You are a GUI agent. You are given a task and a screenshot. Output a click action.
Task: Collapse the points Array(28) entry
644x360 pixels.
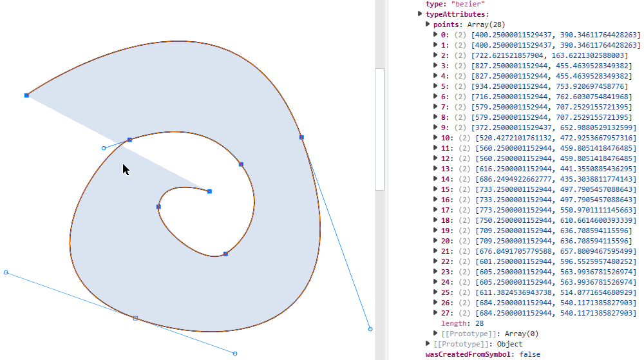[x=428, y=24]
